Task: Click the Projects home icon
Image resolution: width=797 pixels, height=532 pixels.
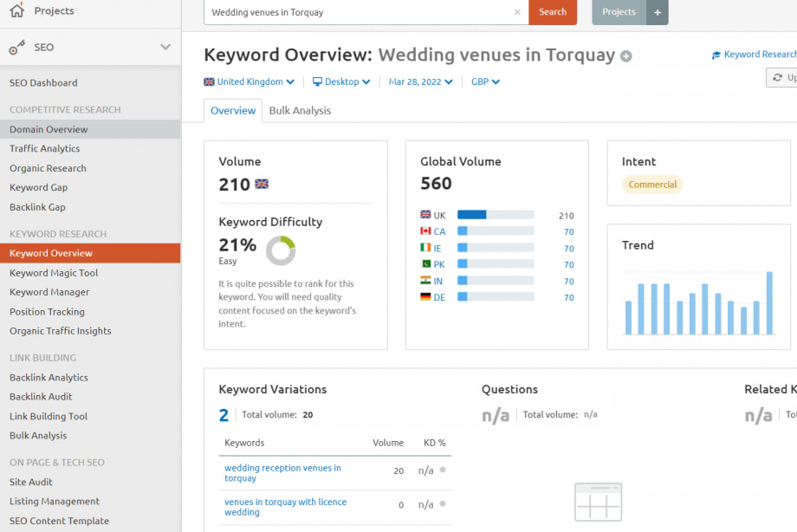Action: (16, 11)
